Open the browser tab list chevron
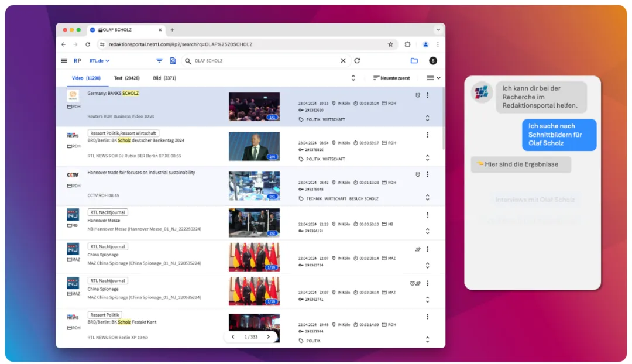The height and width of the screenshot is (364, 632). pos(438,30)
